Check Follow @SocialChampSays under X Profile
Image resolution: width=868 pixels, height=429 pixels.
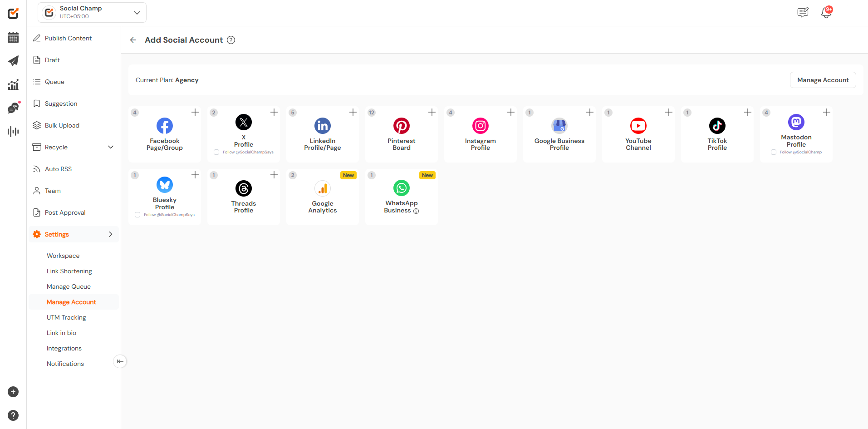coord(216,152)
